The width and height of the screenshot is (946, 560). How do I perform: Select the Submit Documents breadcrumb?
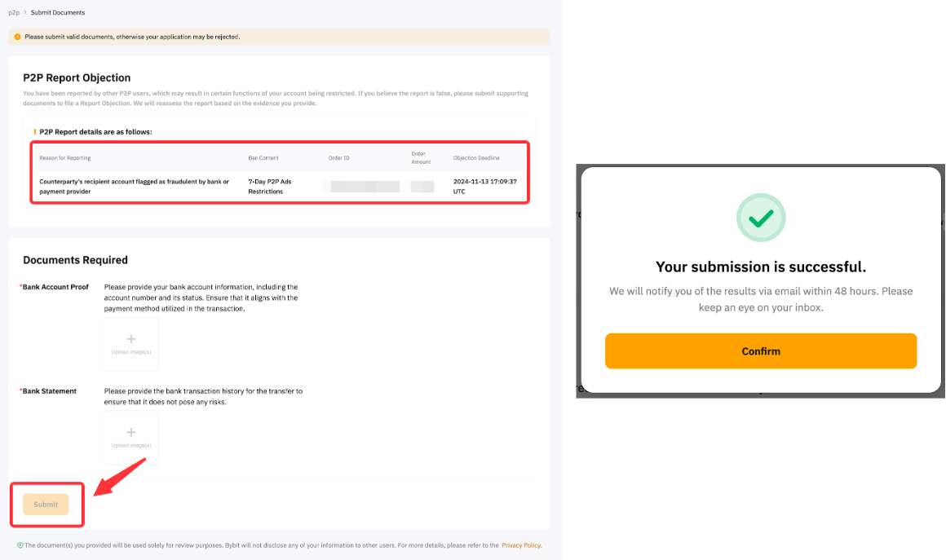[58, 13]
